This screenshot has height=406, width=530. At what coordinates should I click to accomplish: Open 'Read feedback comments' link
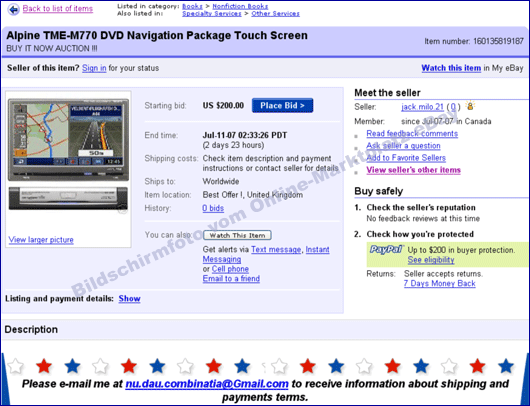[x=412, y=134]
